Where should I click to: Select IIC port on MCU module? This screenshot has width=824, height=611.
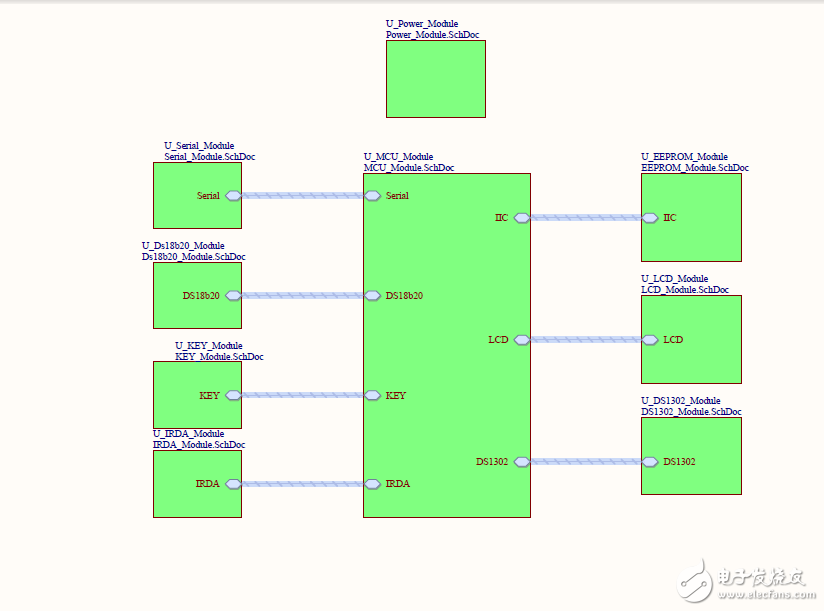(x=522, y=218)
